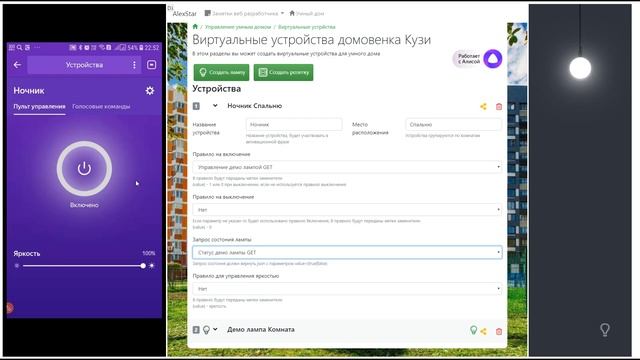Click the home icon in breadcrumb
Viewport: 640px width, 360px height.
click(195, 27)
